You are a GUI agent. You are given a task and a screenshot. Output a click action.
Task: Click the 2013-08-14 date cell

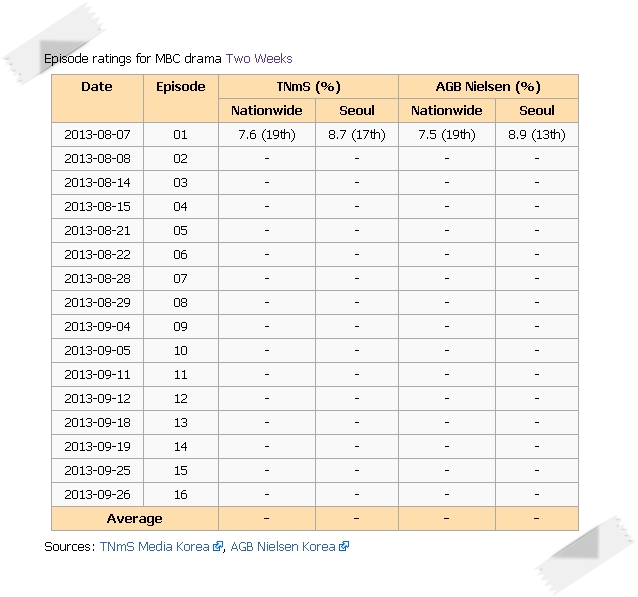coord(97,183)
